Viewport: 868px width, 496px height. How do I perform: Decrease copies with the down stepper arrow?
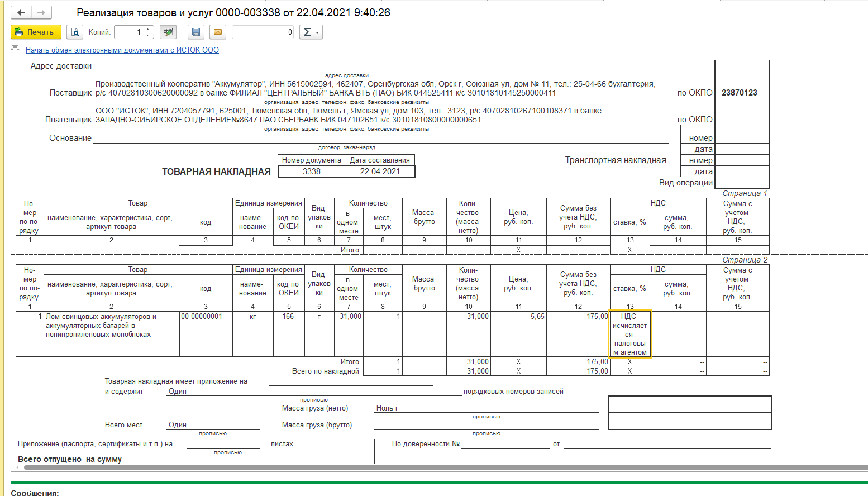tap(148, 35)
